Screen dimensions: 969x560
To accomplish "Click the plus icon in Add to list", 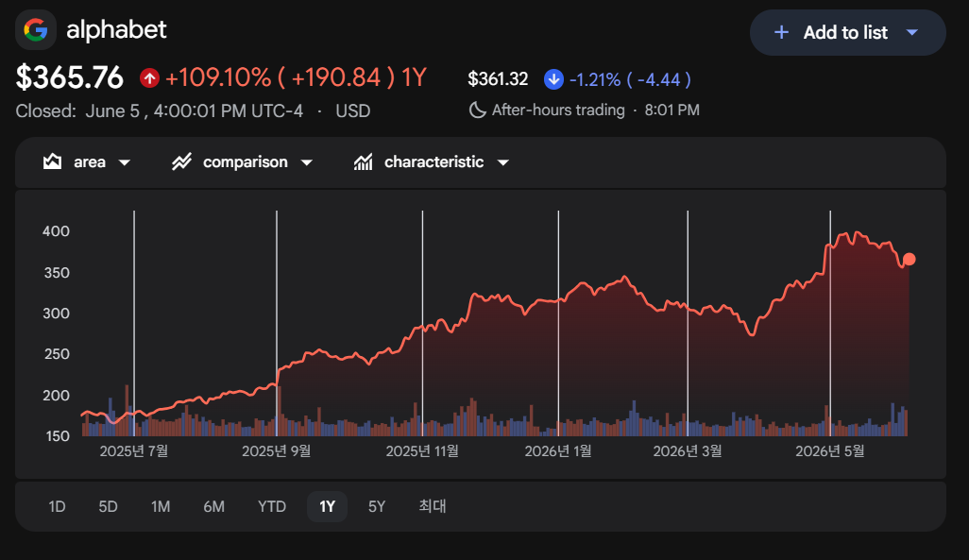I will click(781, 32).
